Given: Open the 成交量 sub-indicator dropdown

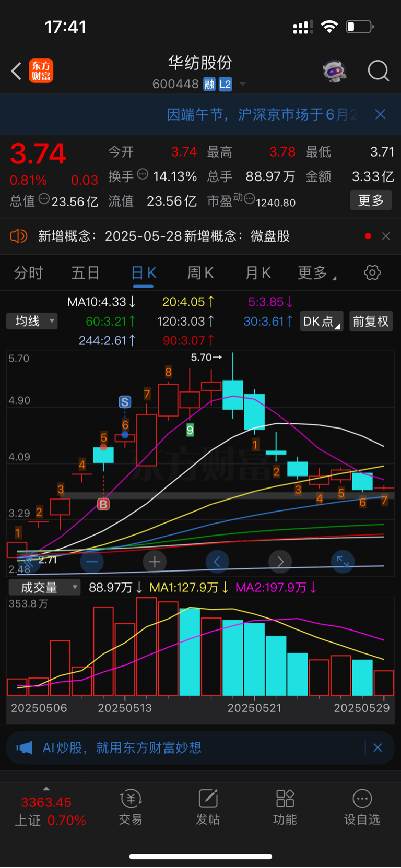Looking at the screenshot, I should click(44, 588).
